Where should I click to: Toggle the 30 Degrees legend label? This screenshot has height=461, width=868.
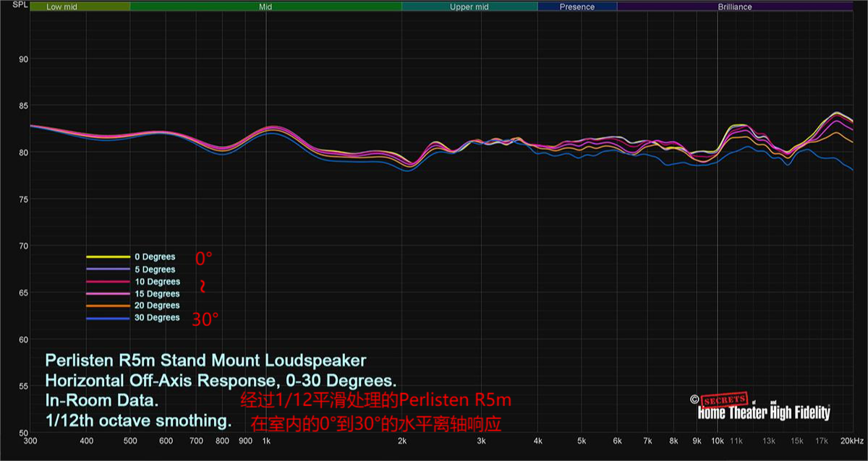click(x=157, y=318)
